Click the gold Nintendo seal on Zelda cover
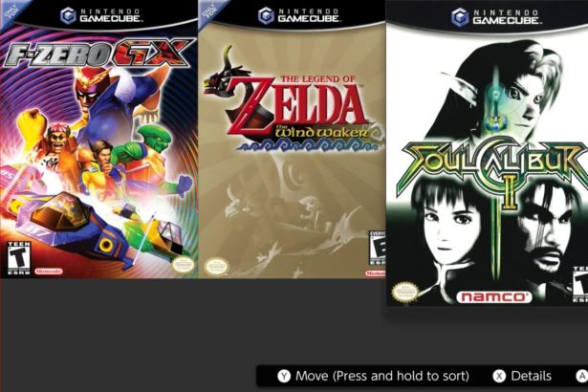Image resolution: width=588 pixels, height=392 pixels. coord(216,268)
